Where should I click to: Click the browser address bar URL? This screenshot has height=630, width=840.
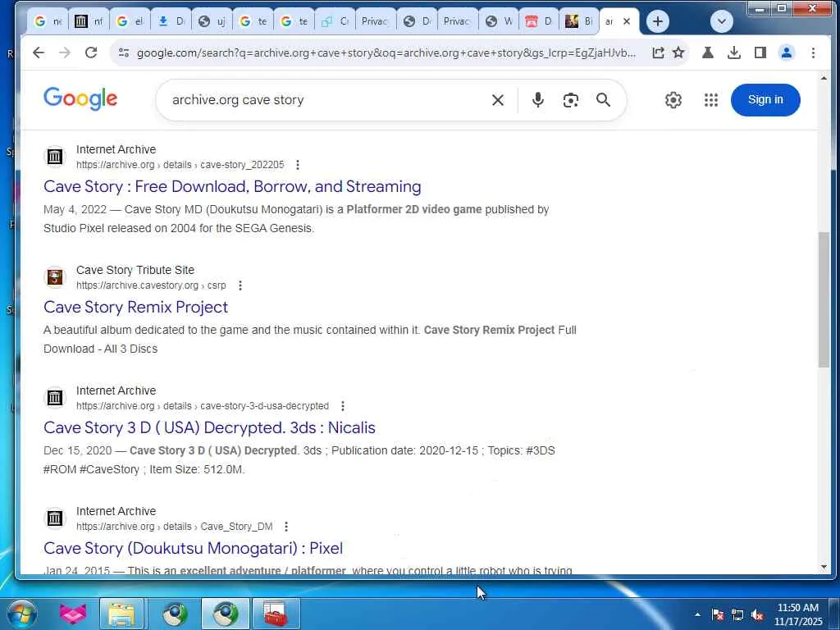(386, 52)
